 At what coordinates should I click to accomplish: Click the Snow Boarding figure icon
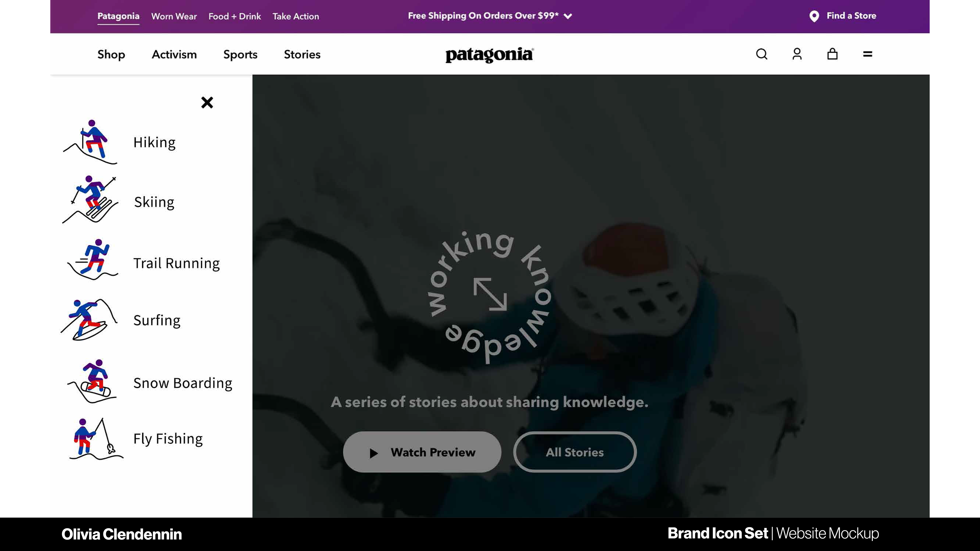[92, 381]
